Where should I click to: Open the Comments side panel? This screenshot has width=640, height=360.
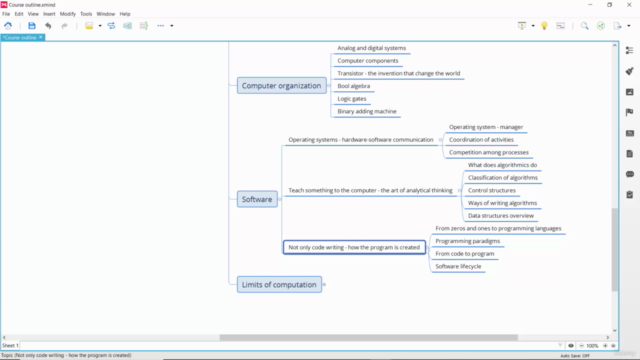tap(629, 174)
